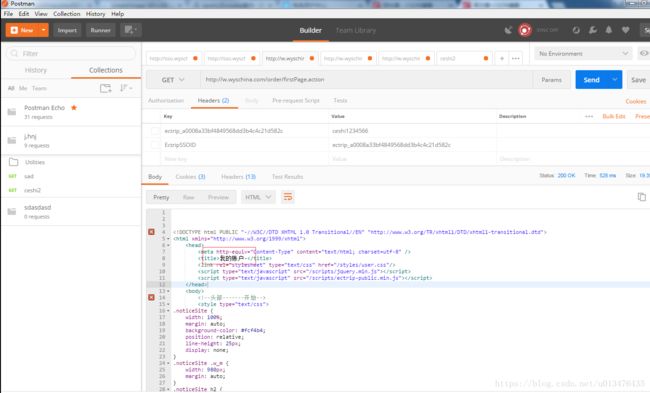Open the dropdown arrow beside New
This screenshot has width=650, height=393.
pos(44,30)
